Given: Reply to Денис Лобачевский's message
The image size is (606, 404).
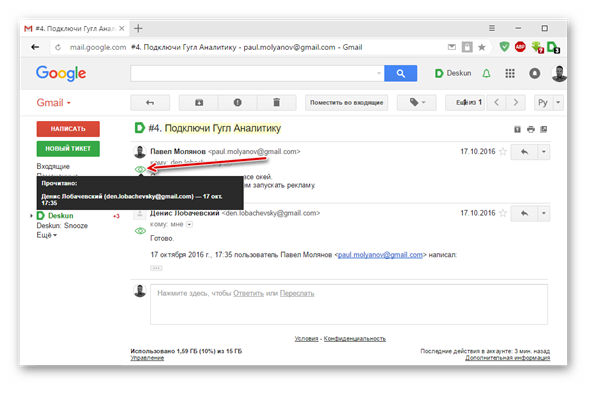Looking at the screenshot, I should pos(524,213).
